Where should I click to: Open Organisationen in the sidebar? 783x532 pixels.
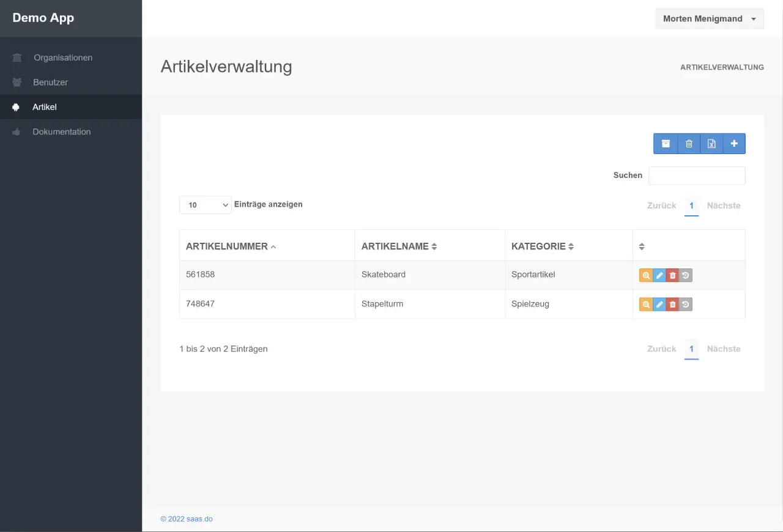tap(62, 57)
